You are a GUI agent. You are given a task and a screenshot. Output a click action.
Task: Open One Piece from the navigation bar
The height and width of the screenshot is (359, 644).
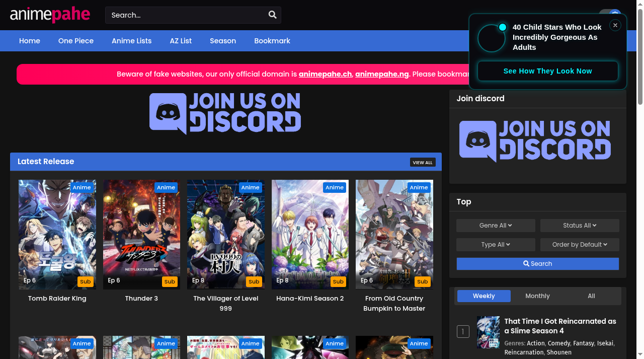point(76,41)
